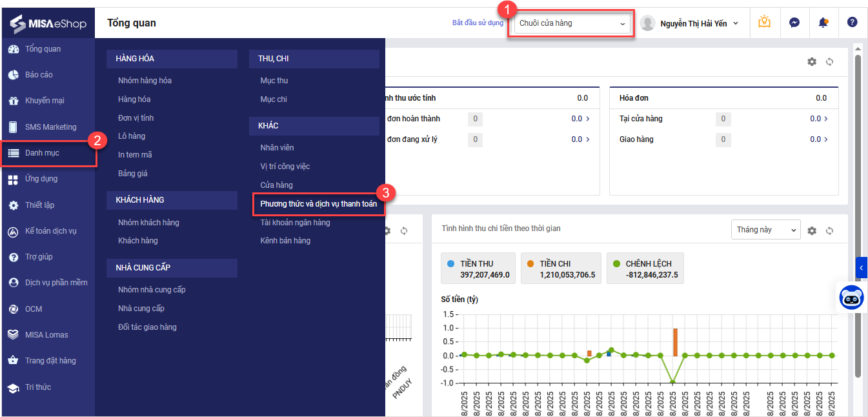Open Nguyễn Thị Hải Yến account menu
This screenshot has width=868, height=417.
pyautogui.click(x=692, y=24)
